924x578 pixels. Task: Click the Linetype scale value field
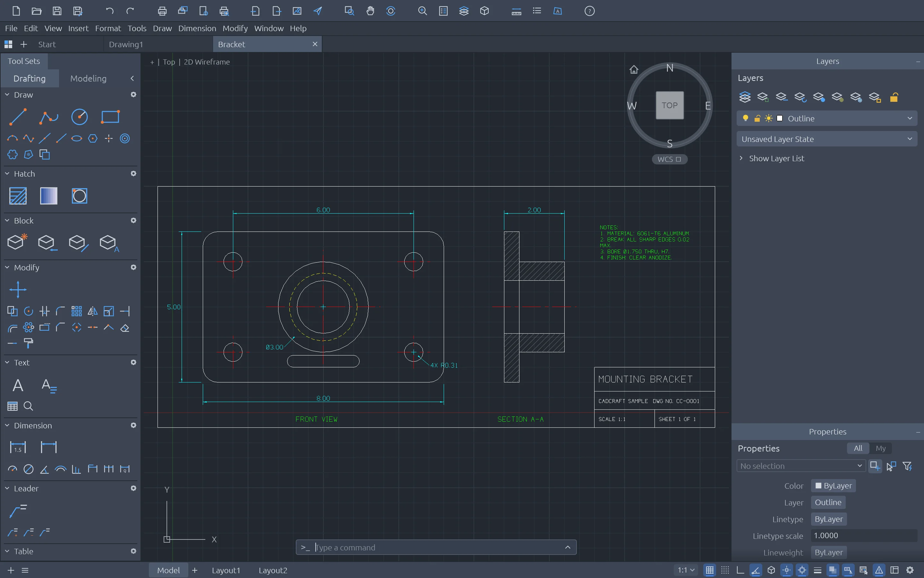[x=864, y=536]
